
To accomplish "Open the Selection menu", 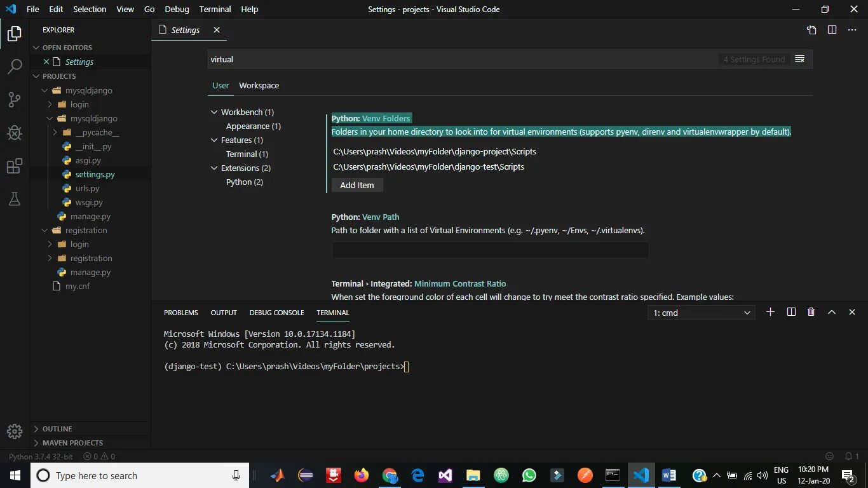I will [90, 9].
